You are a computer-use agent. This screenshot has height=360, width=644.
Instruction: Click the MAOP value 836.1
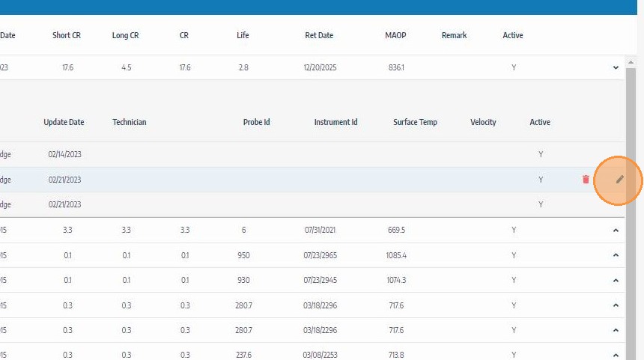tap(396, 67)
